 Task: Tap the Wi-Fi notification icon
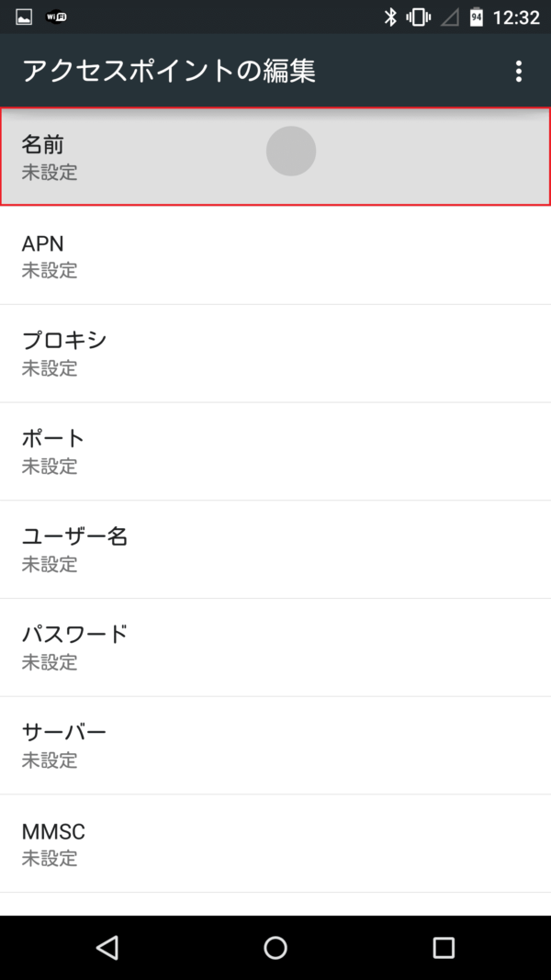pyautogui.click(x=56, y=16)
